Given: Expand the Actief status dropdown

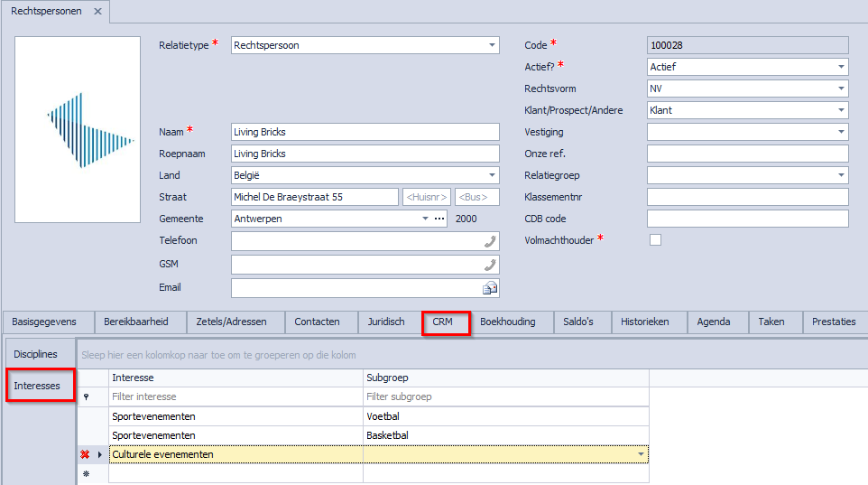Looking at the screenshot, I should [x=841, y=67].
